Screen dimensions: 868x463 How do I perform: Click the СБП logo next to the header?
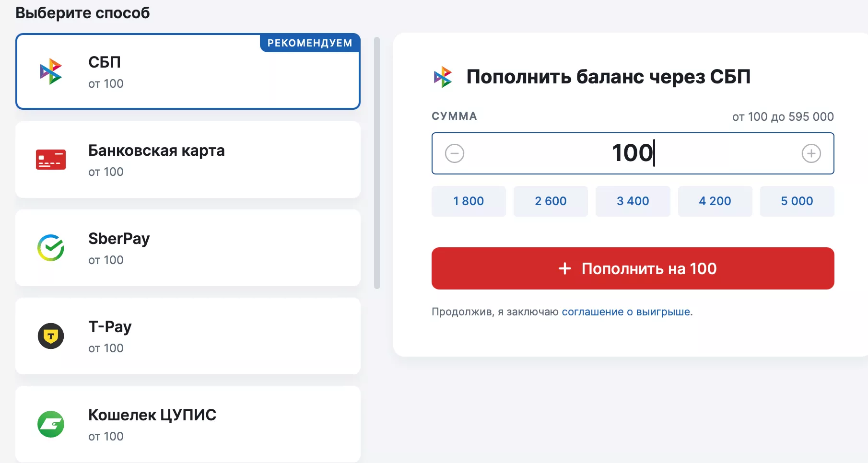coord(443,76)
